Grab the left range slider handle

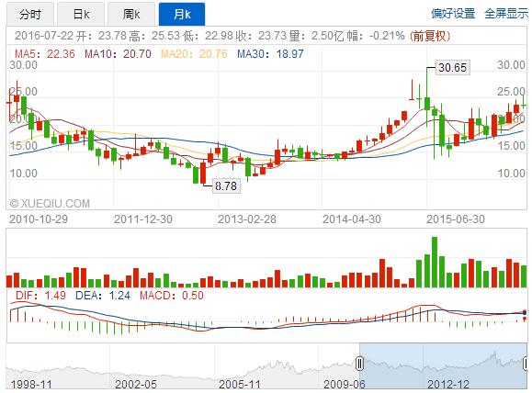click(359, 364)
